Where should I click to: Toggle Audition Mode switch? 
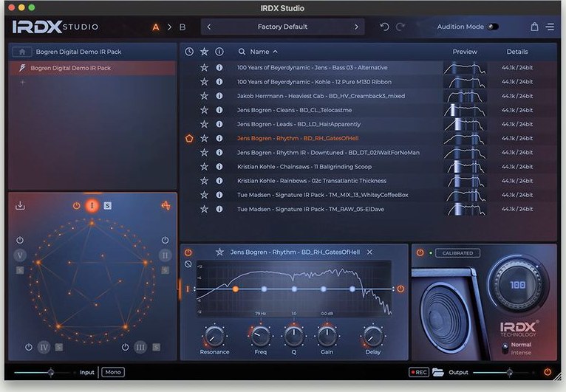493,27
